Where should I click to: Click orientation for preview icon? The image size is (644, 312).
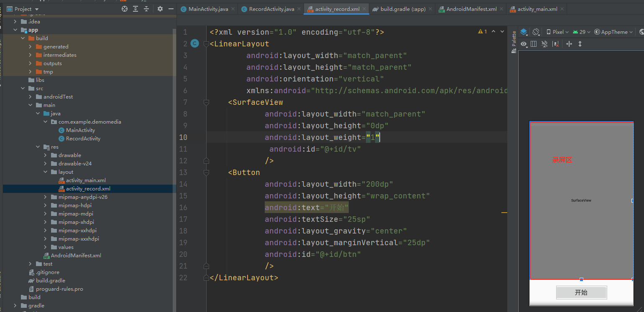[536, 32]
